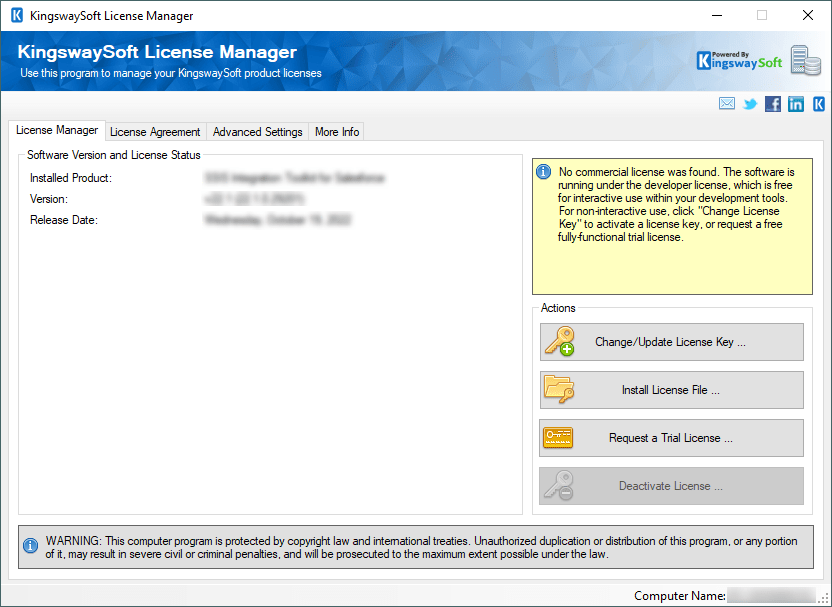The height and width of the screenshot is (607, 832).
Task: Click the key-plus icon on Change/Update License Key
Action: click(559, 341)
